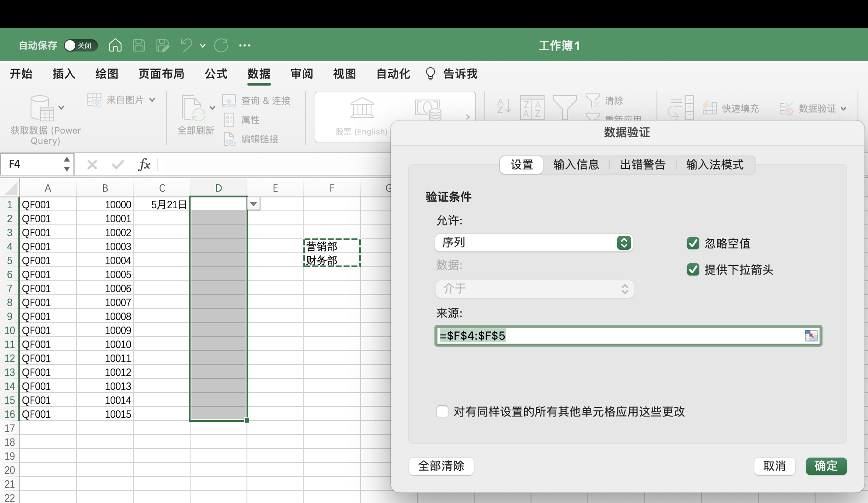Open the 自动化 ribbon tab
This screenshot has height=503, width=868.
[x=393, y=74]
